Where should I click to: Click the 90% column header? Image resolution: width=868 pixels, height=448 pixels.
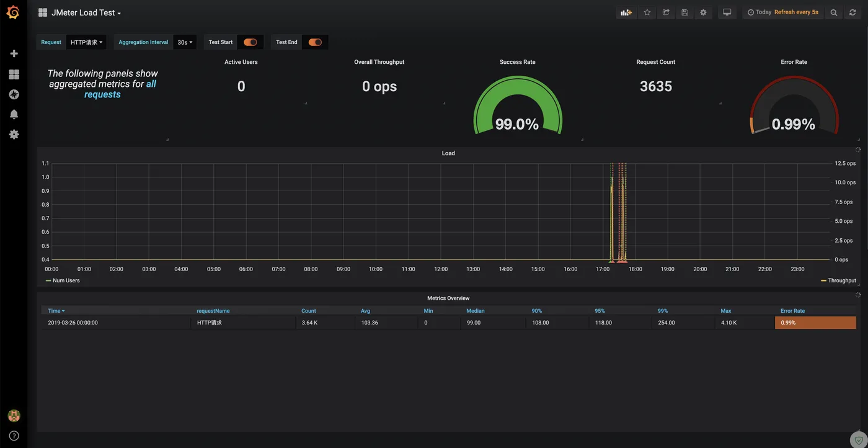point(537,311)
